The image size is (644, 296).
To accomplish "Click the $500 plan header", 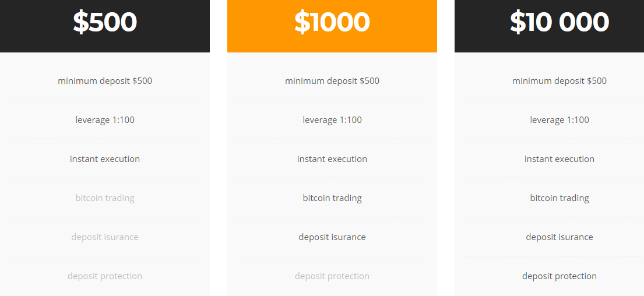I will pyautogui.click(x=105, y=26).
